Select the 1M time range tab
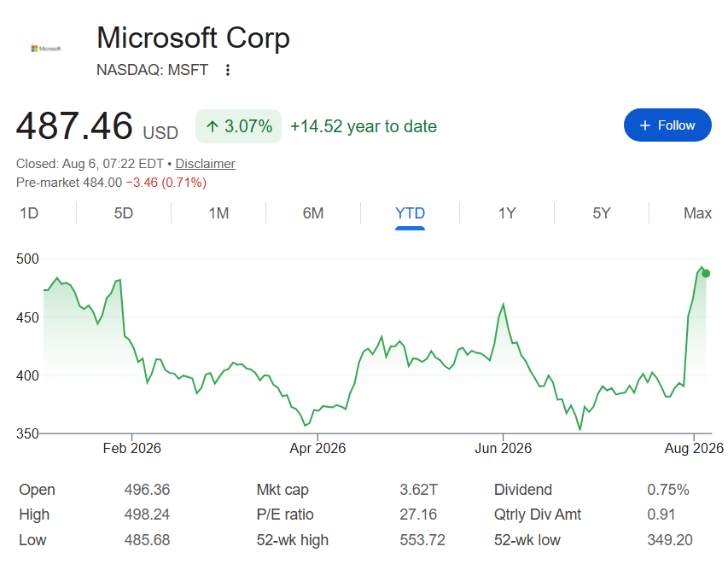Image resolution: width=728 pixels, height=564 pixels. click(218, 213)
